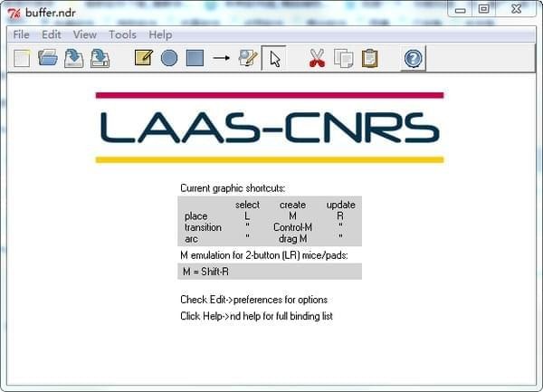Viewport: 543px width, 392px height.
Task: Open the File menu
Action: click(x=21, y=34)
